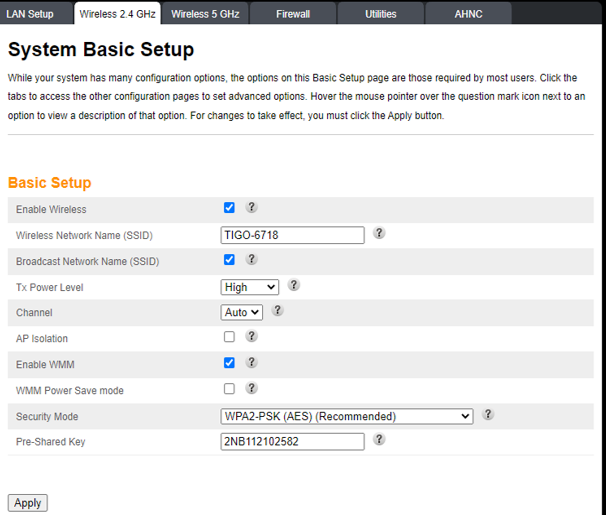The width and height of the screenshot is (606, 515).
Task: Click help icon next to Tx Power Level
Action: (x=294, y=285)
